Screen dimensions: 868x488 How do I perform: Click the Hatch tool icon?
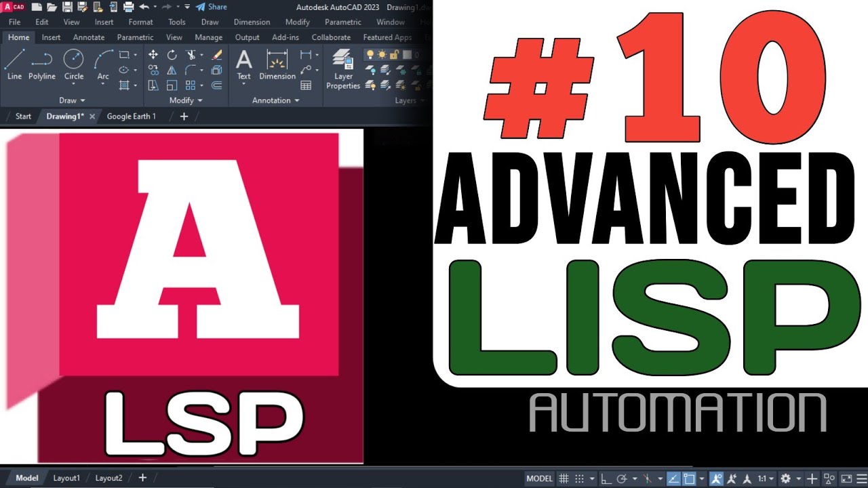[x=124, y=85]
